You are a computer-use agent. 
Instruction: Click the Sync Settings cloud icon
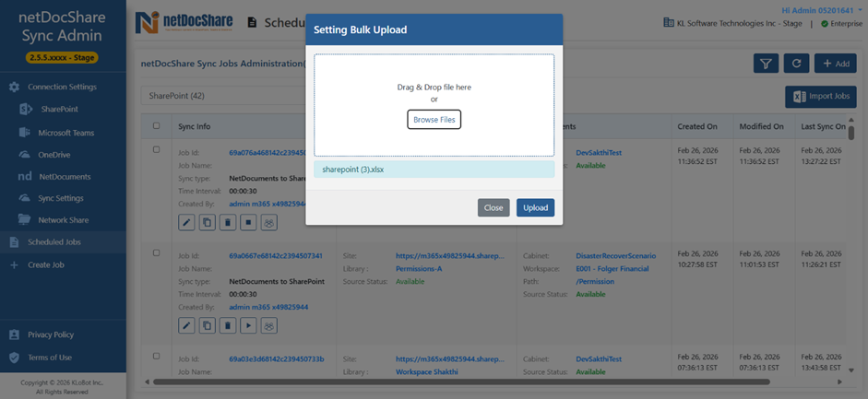(24, 198)
